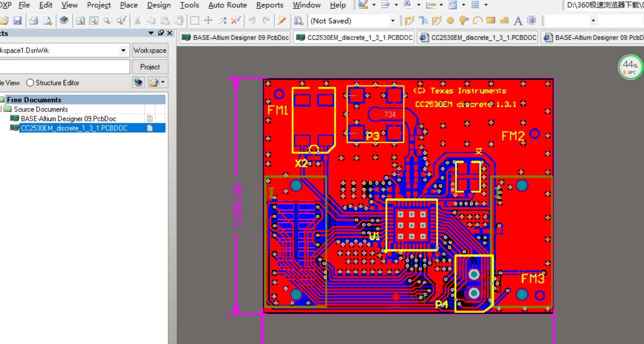Select the Interactive routing tool
The width and height of the screenshot is (644, 344).
click(410, 20)
